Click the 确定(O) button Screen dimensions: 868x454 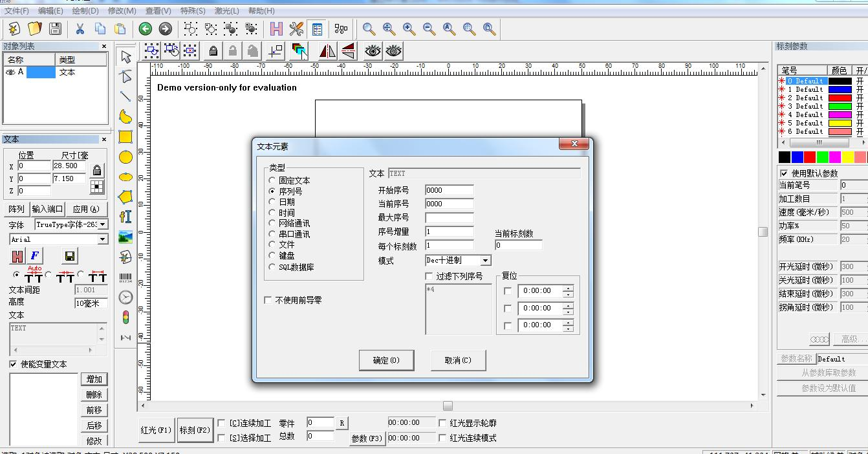coord(386,361)
